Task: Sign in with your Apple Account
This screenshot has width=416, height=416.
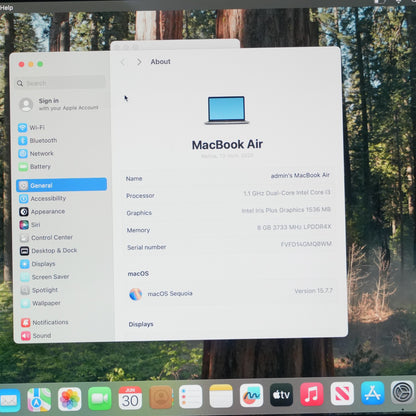Action: (59, 104)
